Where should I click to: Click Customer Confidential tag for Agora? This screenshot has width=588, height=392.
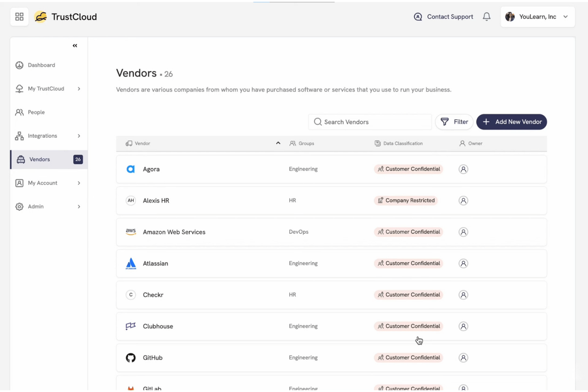click(x=408, y=169)
